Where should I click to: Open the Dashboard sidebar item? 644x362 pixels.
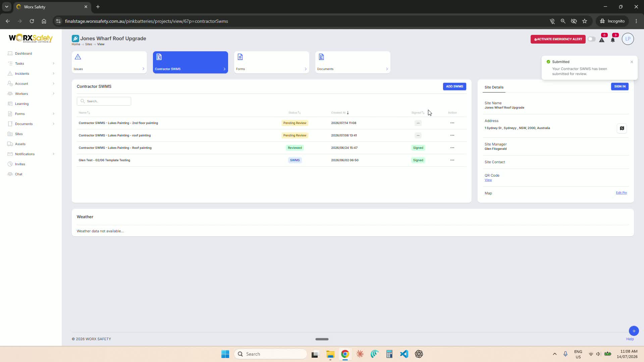(x=23, y=53)
